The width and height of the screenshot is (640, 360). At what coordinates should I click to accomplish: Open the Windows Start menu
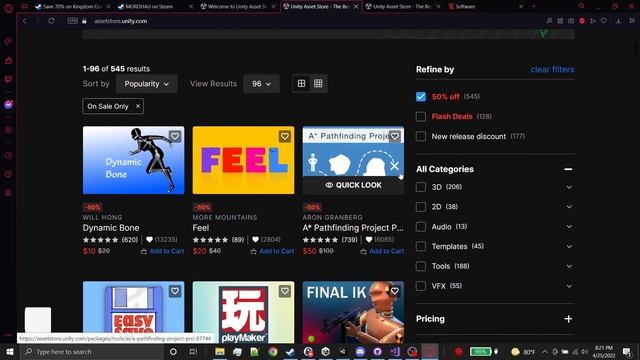tap(9, 351)
